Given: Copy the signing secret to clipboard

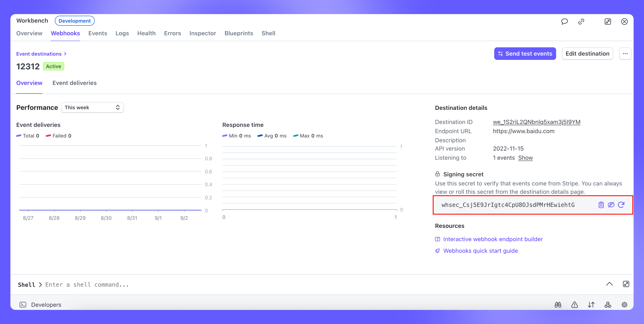Looking at the screenshot, I should point(601,205).
